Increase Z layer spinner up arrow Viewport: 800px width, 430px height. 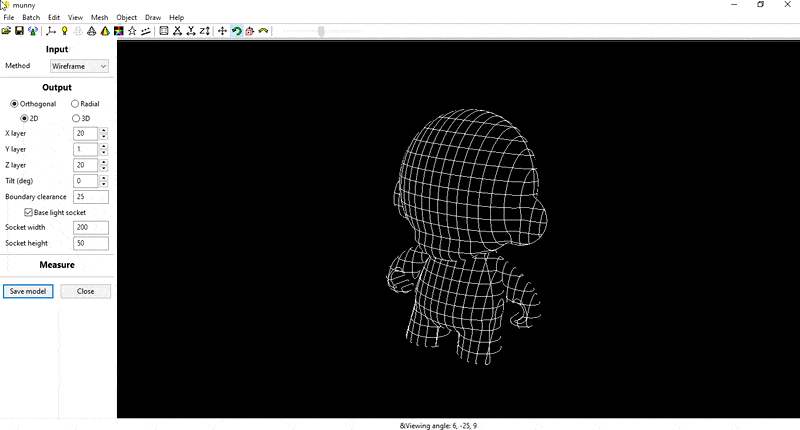click(x=104, y=162)
